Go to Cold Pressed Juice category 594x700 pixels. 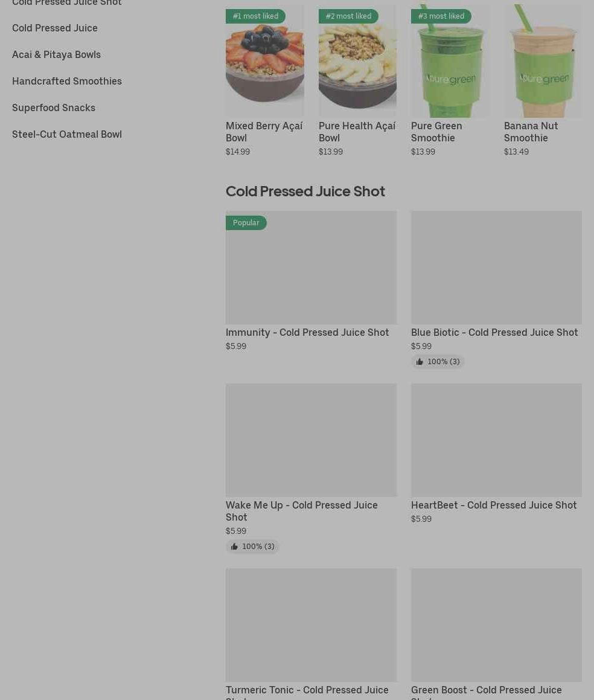(x=55, y=28)
